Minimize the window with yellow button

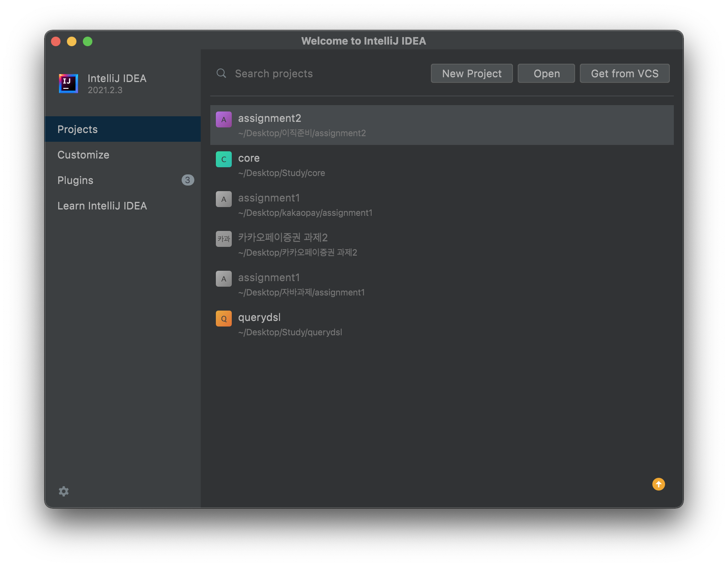point(72,41)
